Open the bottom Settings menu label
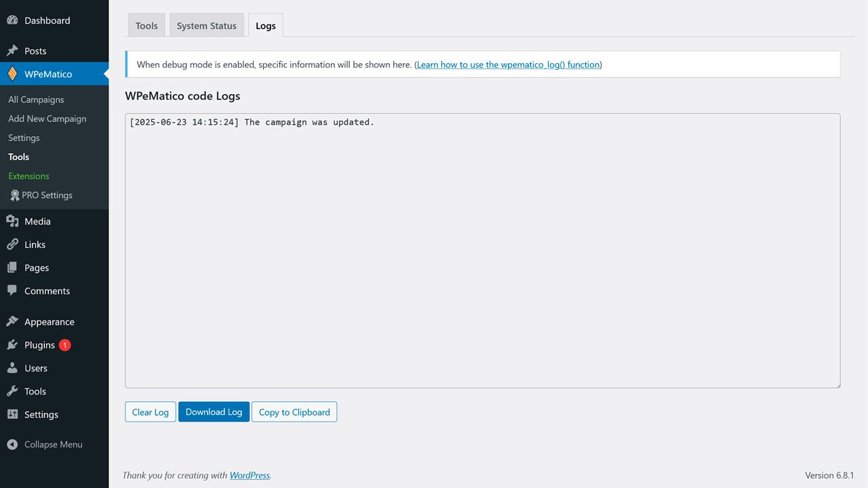This screenshot has width=868, height=488. click(x=41, y=414)
